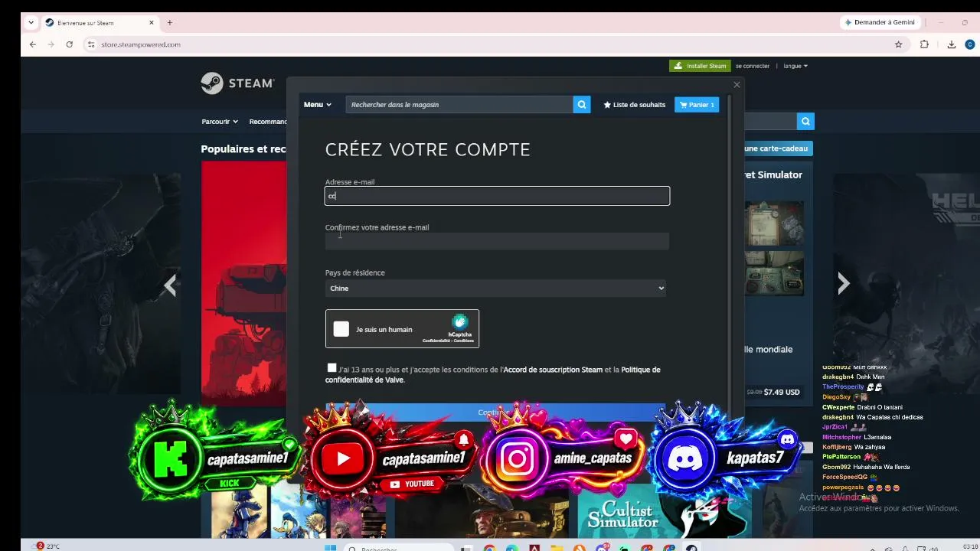The image size is (980, 551).
Task: Click the Steam logo in the store header
Action: 237,83
